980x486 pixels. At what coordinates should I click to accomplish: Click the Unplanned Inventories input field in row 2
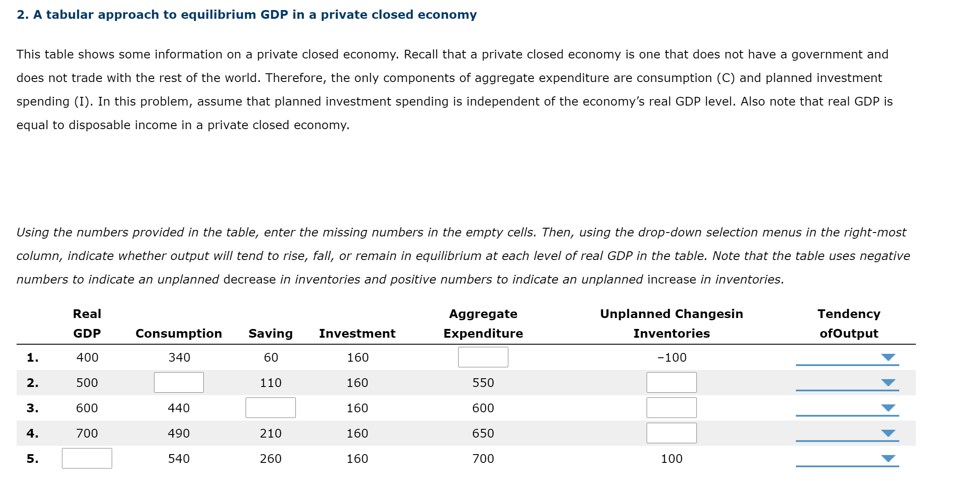671,382
